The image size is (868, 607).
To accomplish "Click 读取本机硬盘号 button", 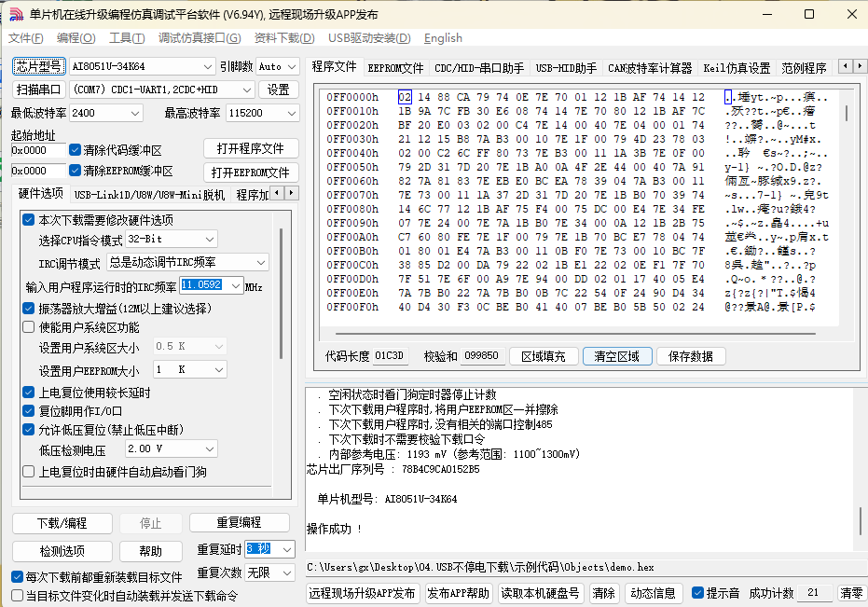I will click(541, 593).
